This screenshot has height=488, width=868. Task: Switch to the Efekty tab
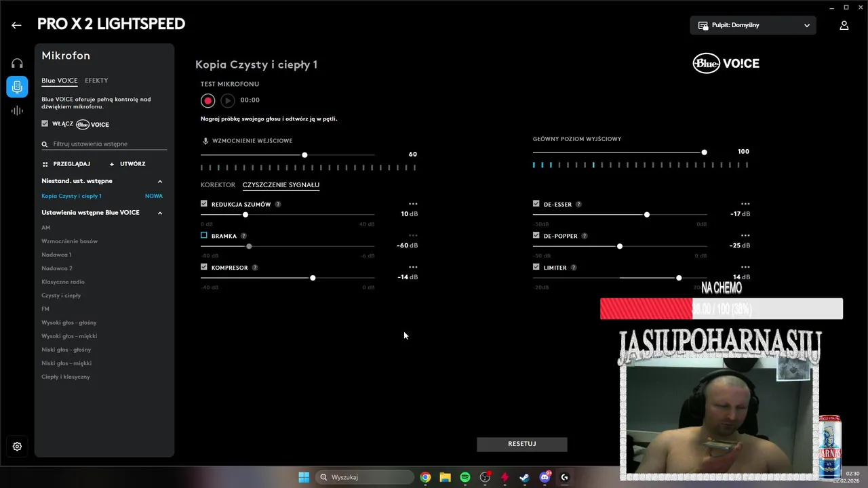point(96,81)
